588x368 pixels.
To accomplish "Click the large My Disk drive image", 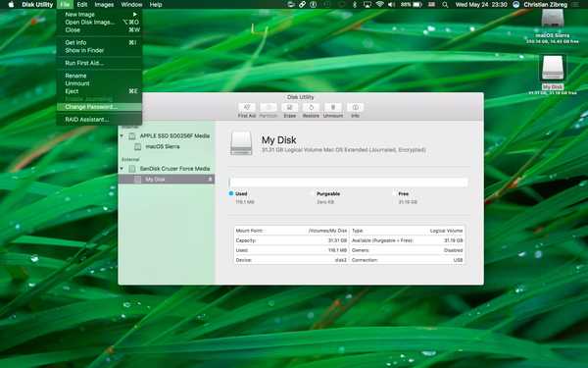I will (x=241, y=143).
